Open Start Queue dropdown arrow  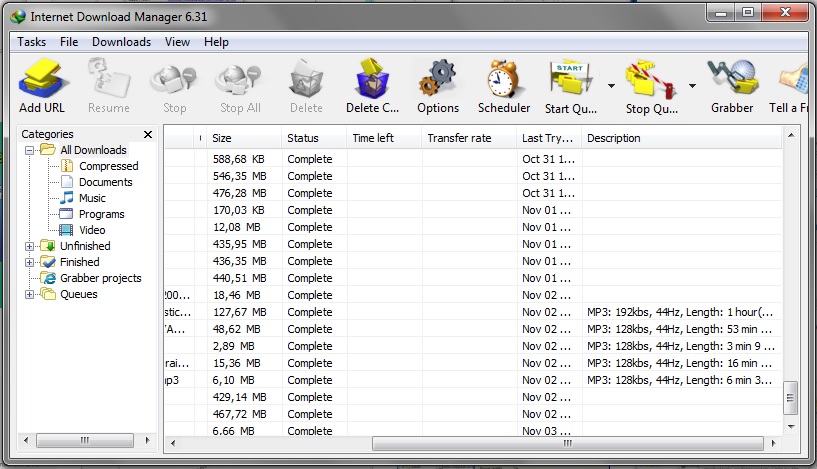pyautogui.click(x=611, y=86)
